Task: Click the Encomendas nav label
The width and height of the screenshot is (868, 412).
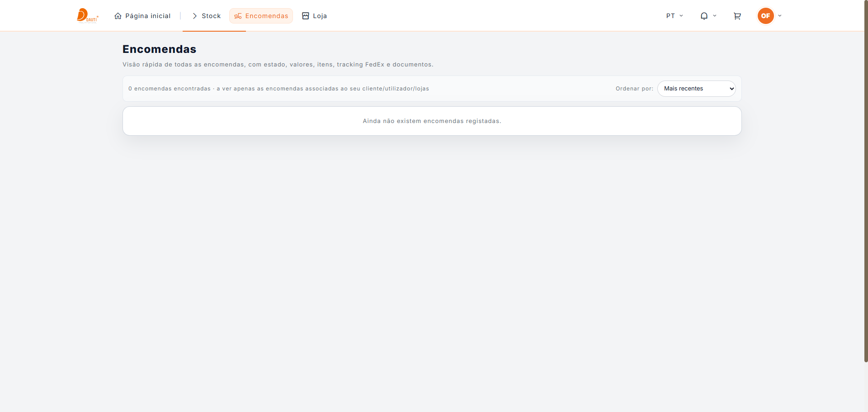Action: 266,16
